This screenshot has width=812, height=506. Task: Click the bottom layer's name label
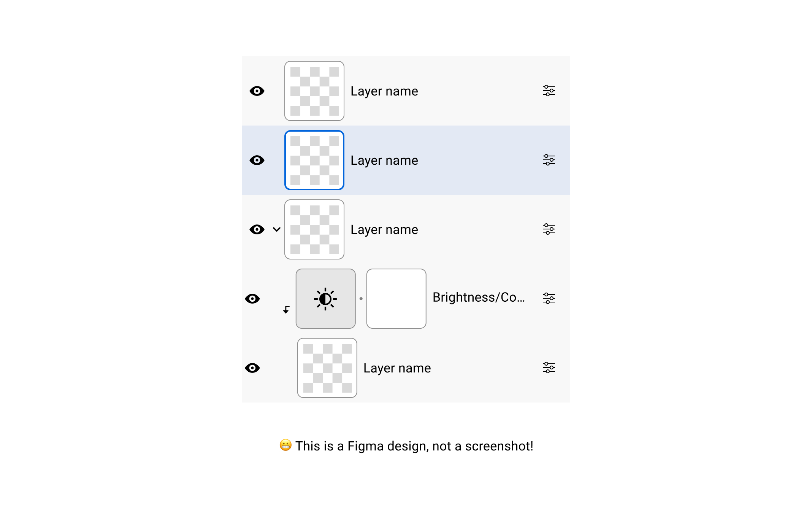click(x=397, y=368)
